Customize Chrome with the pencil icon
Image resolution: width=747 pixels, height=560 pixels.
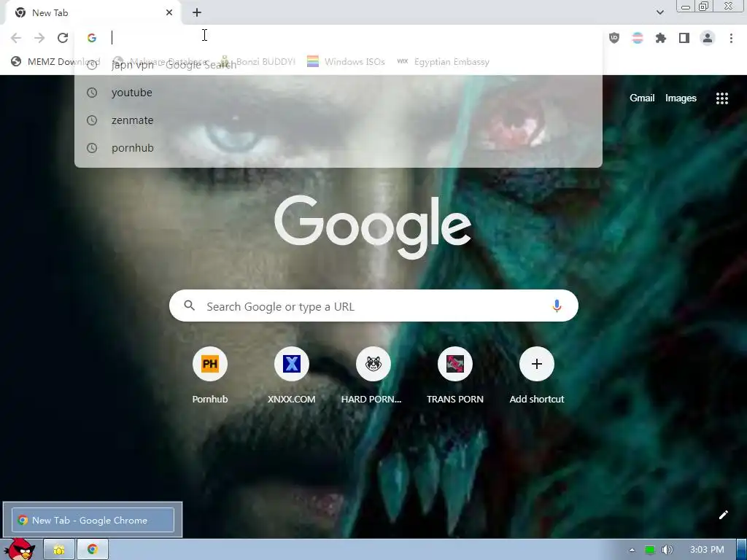[723, 515]
